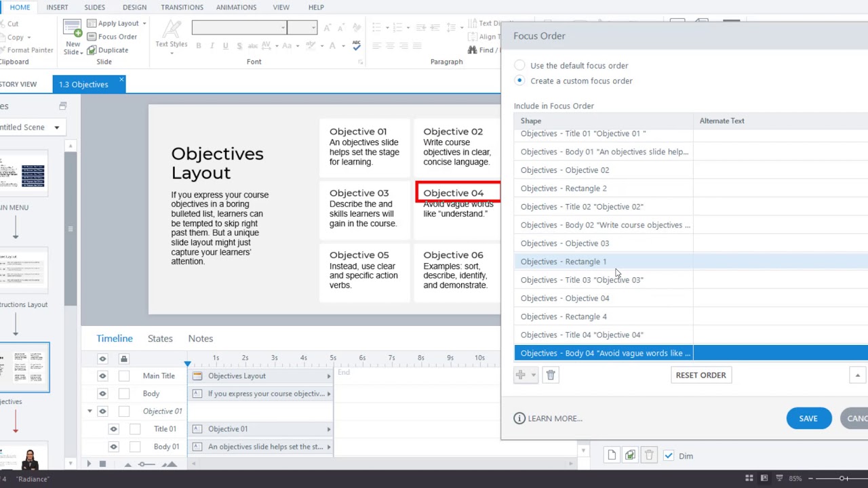The height and width of the screenshot is (488, 868).
Task: Open the font name combo box
Action: (239, 28)
